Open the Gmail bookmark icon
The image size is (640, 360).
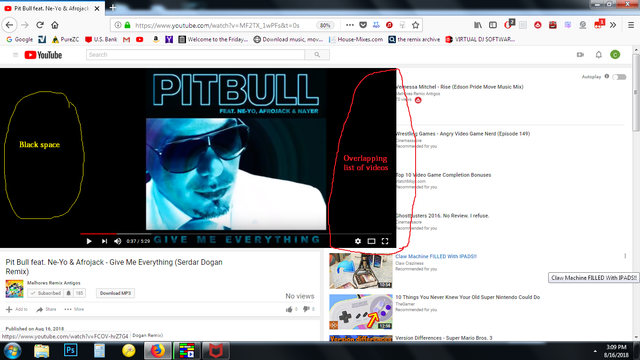(127, 40)
